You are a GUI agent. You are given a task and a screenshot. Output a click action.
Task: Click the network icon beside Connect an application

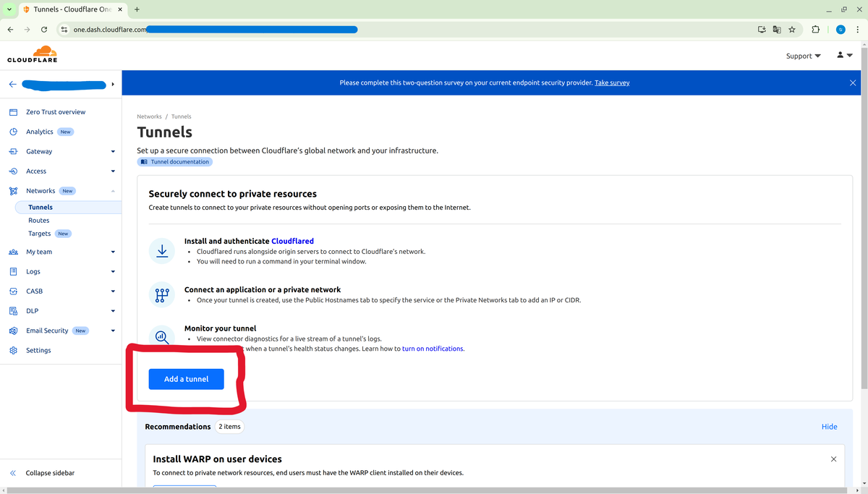click(162, 294)
